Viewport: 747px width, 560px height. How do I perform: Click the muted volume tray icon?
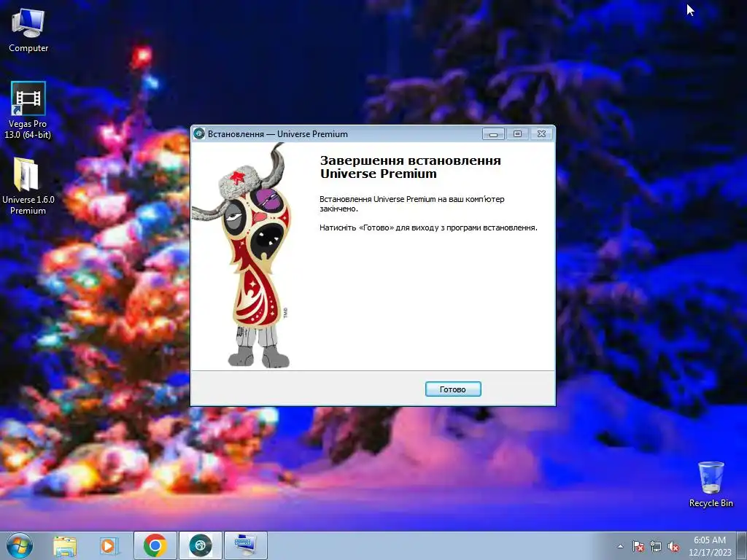click(x=673, y=547)
